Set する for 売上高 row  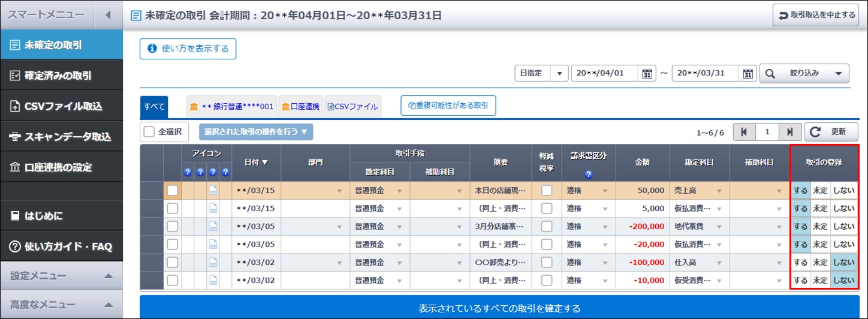[800, 191]
